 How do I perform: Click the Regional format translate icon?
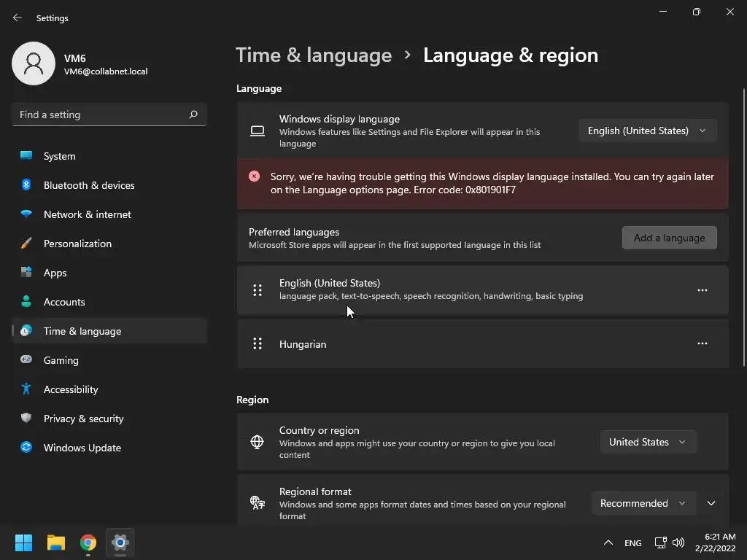tap(258, 503)
